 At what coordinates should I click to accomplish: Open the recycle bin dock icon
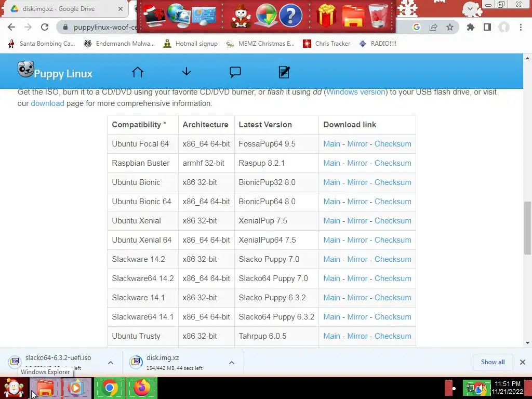click(378, 16)
